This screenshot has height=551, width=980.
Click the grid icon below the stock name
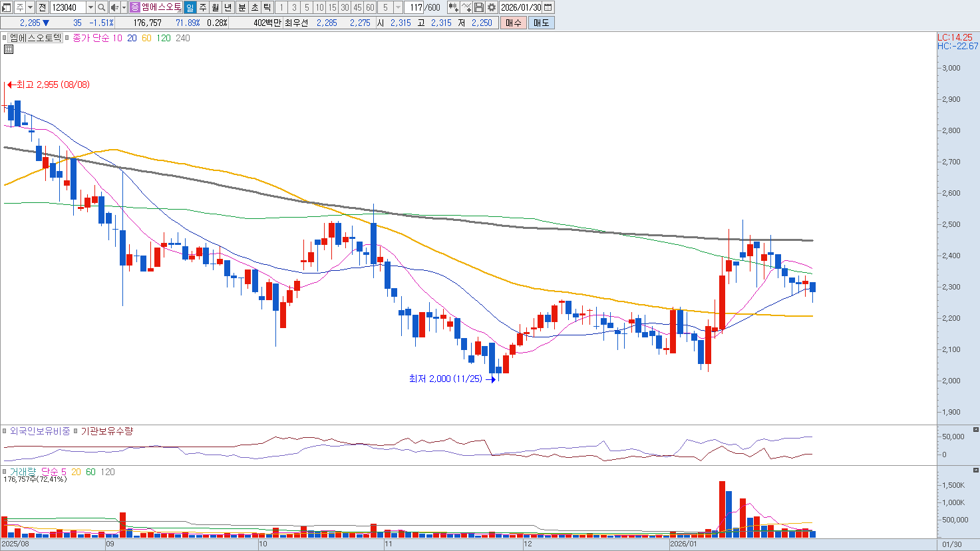[9, 49]
